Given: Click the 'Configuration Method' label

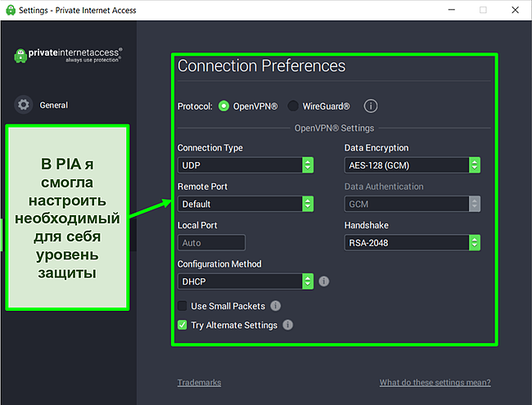Looking at the screenshot, I should click(219, 264).
